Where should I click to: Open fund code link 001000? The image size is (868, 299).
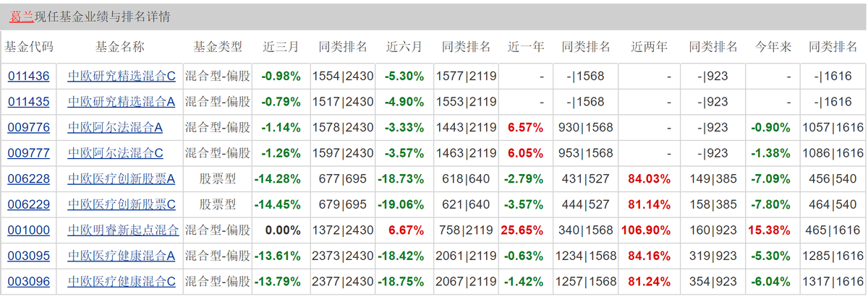coord(29,230)
